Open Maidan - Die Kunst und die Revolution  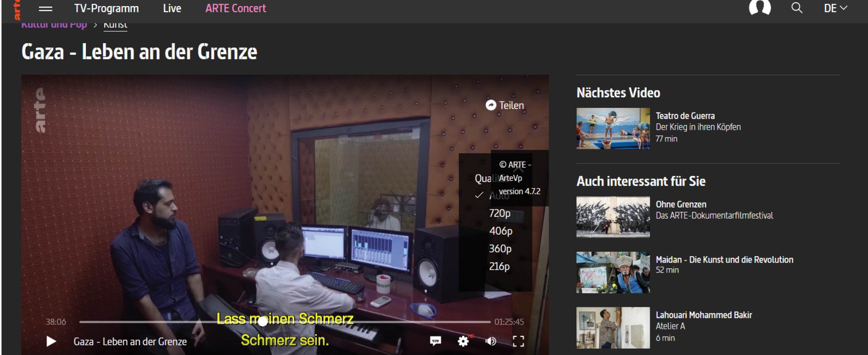click(724, 260)
